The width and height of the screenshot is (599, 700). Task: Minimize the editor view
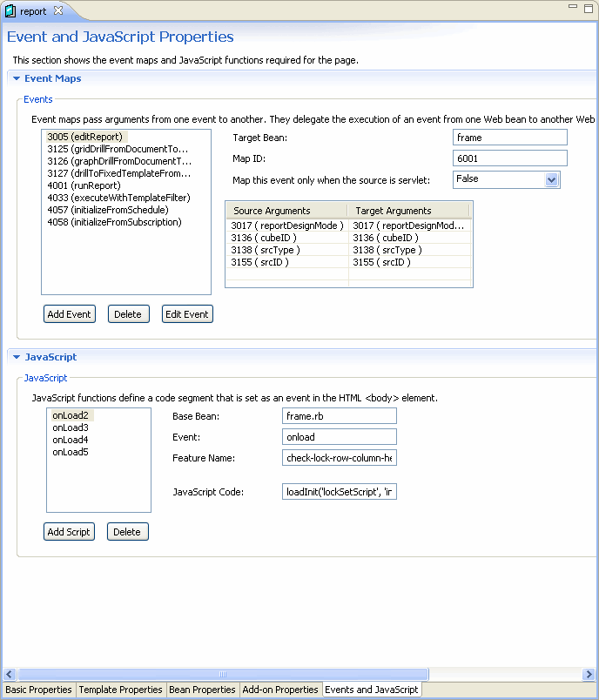tap(573, 7)
